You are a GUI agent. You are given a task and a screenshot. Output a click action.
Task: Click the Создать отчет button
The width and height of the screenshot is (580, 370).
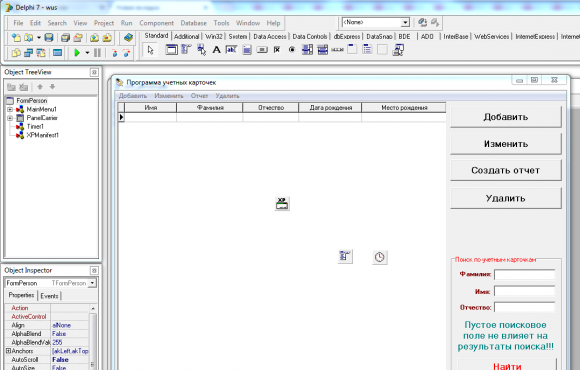506,171
